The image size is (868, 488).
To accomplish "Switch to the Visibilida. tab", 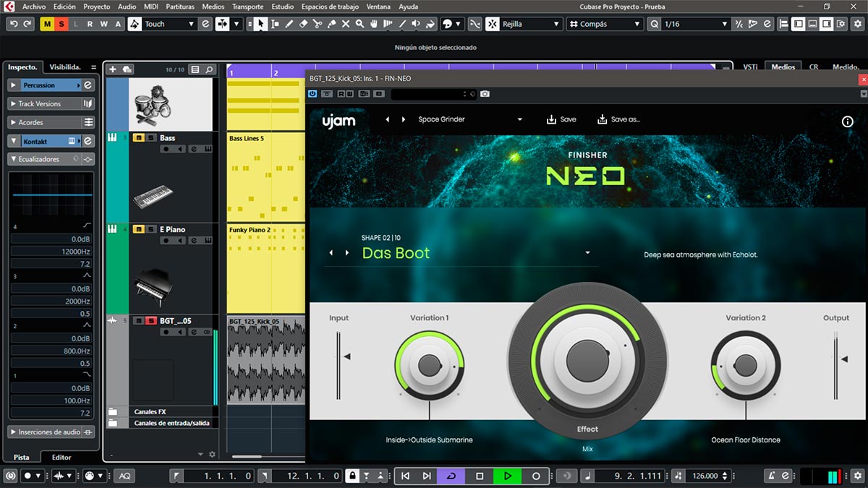I will tap(65, 67).
